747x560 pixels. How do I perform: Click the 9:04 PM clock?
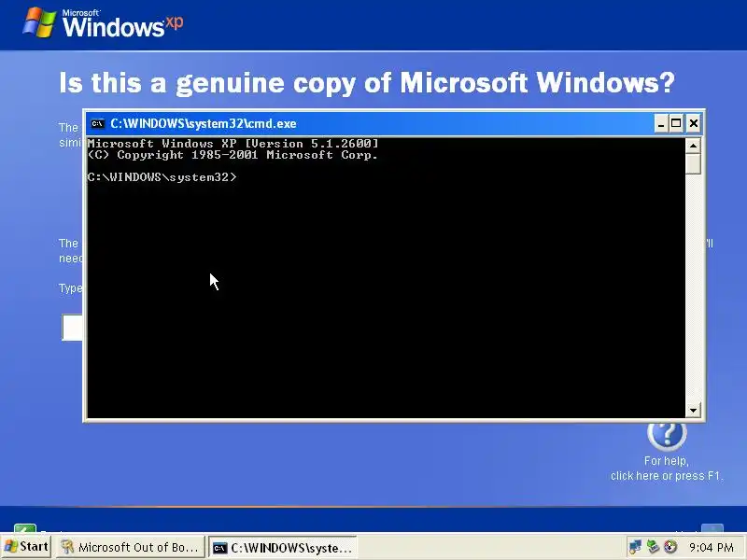[711, 548]
